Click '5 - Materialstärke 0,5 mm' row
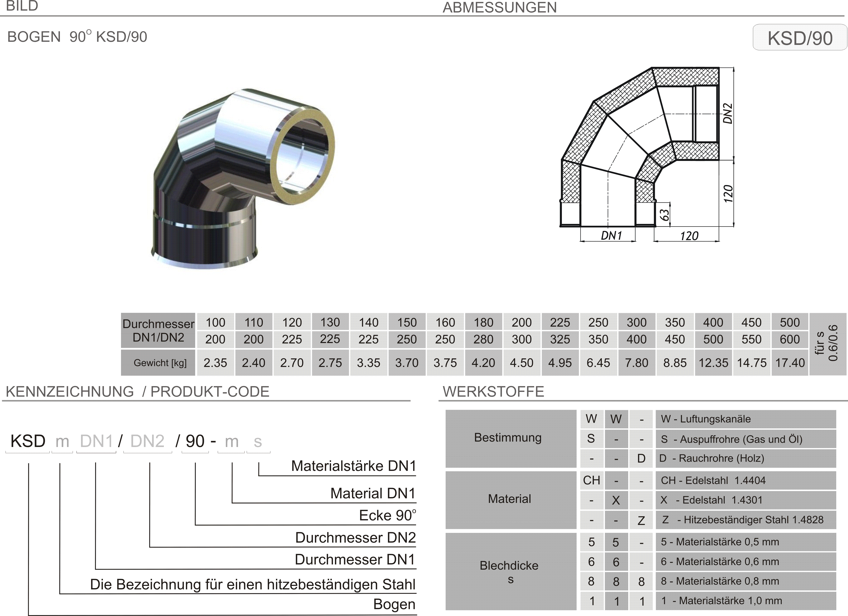 (x=745, y=542)
